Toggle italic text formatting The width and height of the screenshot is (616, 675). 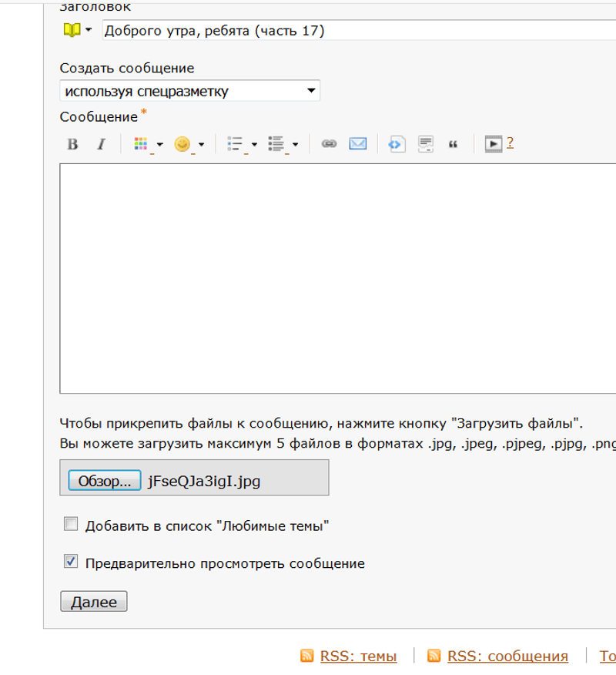100,144
